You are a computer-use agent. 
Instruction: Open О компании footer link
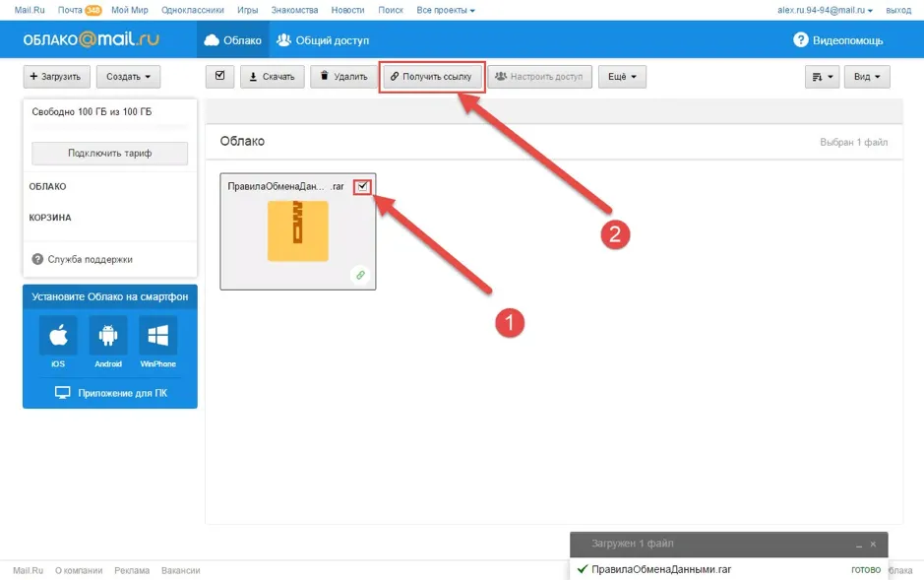coord(79,570)
